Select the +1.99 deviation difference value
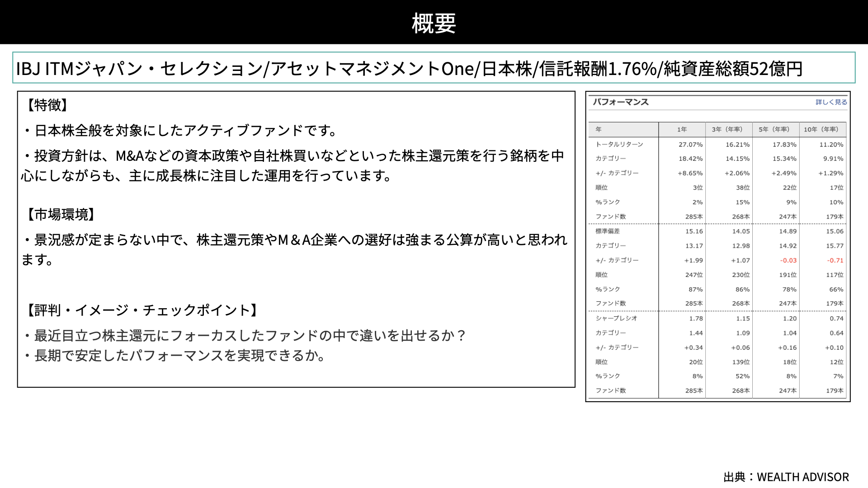This screenshot has height=488, width=868. (x=693, y=261)
